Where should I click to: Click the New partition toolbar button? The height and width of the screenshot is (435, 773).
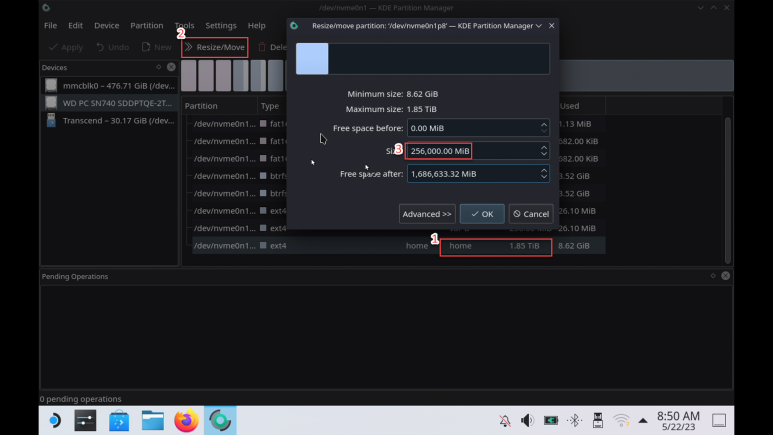point(156,47)
